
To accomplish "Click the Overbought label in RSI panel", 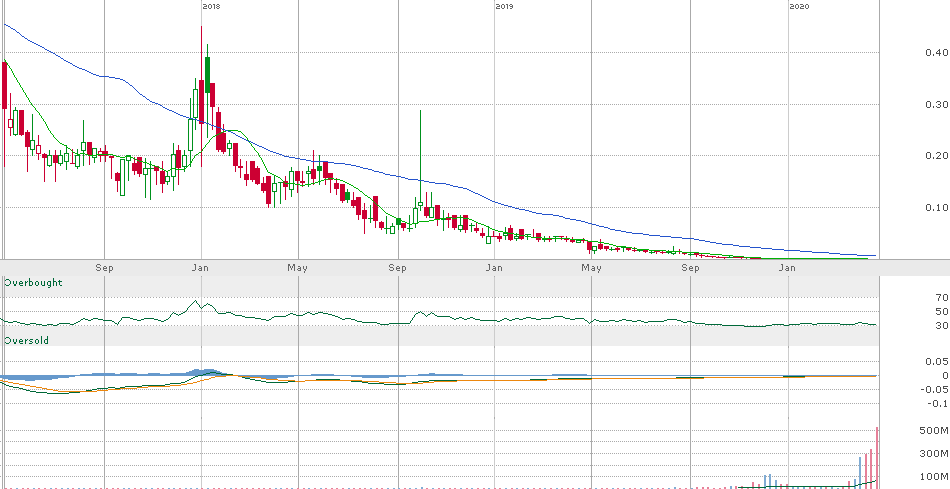I will (x=33, y=282).
